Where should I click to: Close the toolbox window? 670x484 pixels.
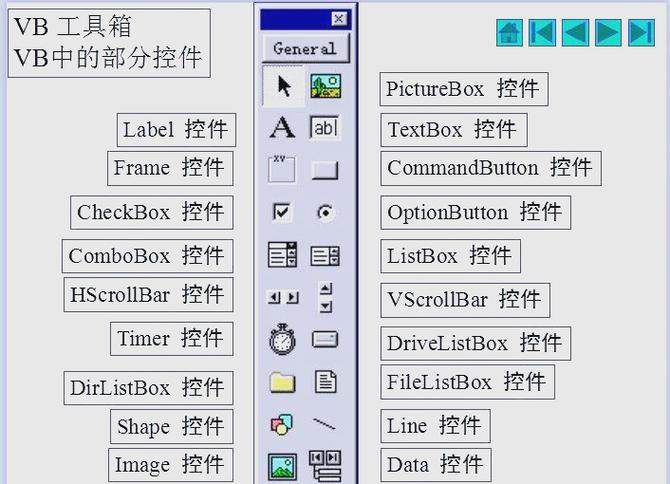(339, 19)
